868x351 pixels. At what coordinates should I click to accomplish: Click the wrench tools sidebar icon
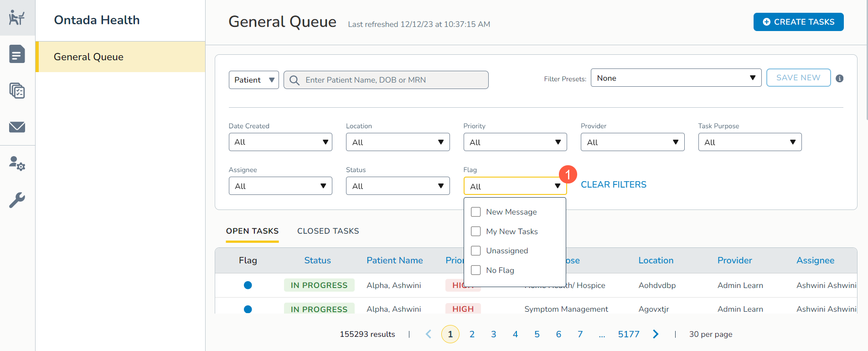click(x=17, y=200)
